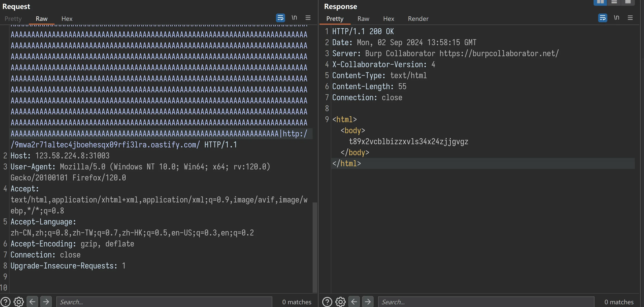Select Hex tab in Request panel
The width and height of the screenshot is (644, 307).
pyautogui.click(x=67, y=19)
